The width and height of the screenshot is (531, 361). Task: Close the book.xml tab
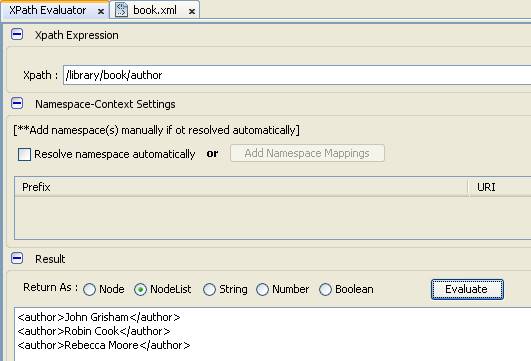192,12
